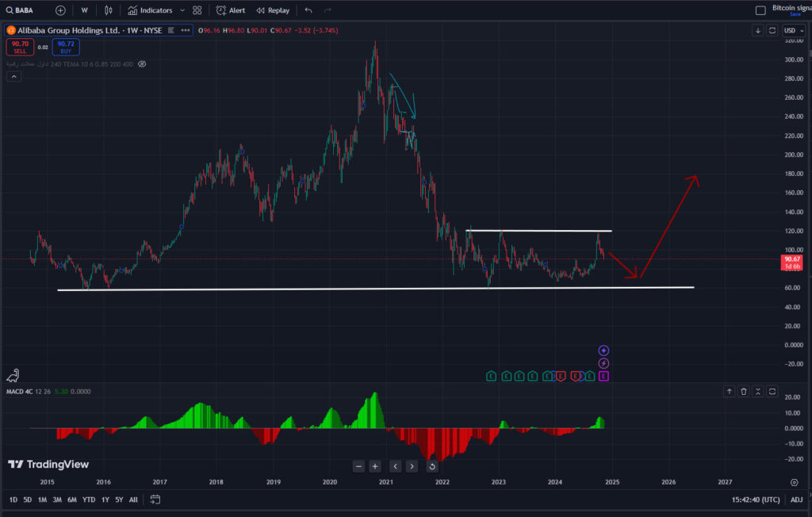Screen dimensions: 812x517
Task: Click the 90.72 BUY button
Action: pos(66,47)
